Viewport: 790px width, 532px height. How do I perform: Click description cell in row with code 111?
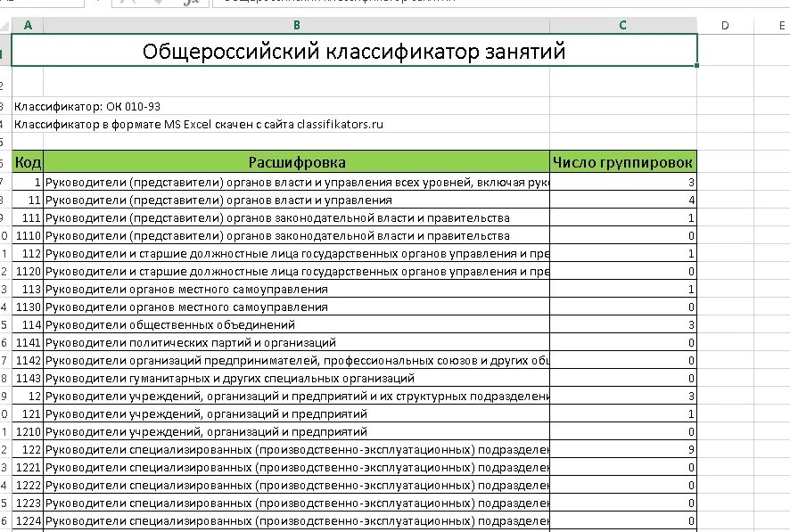(297, 217)
